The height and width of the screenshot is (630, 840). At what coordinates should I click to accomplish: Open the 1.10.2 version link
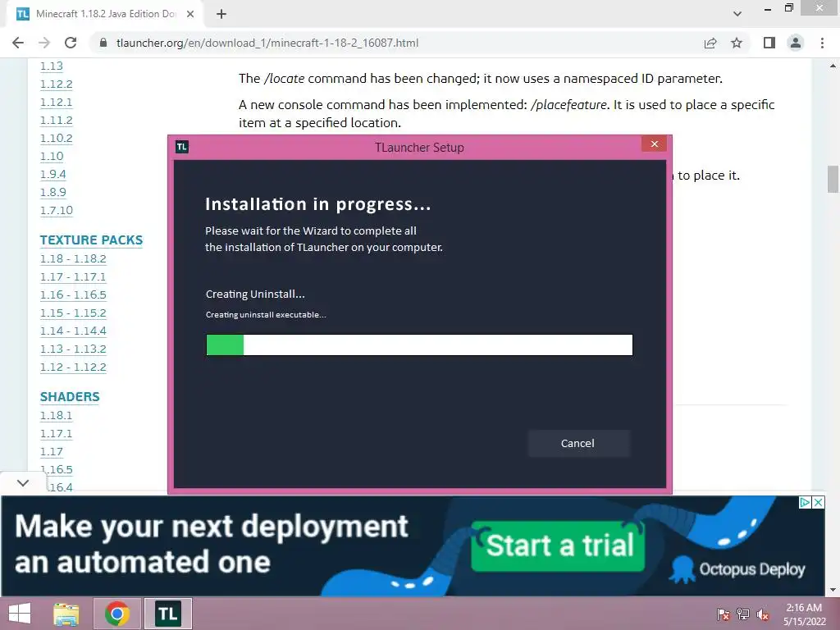[x=57, y=138]
